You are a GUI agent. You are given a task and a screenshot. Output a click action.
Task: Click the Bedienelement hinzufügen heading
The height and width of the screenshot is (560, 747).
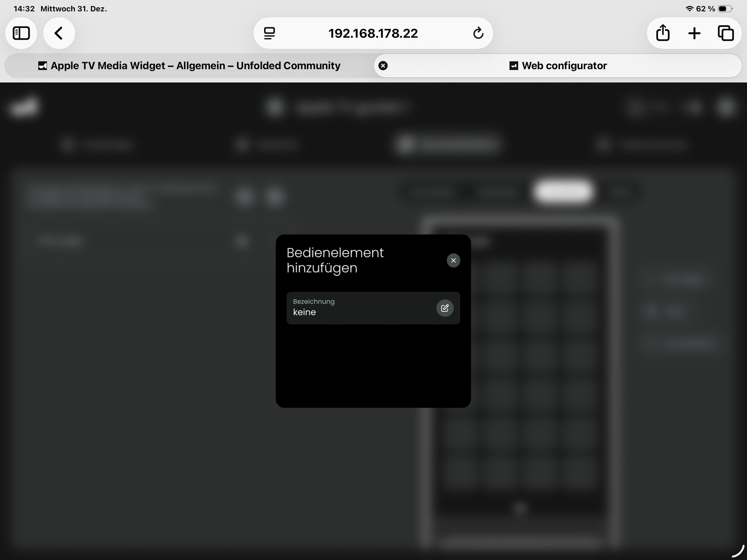click(335, 260)
